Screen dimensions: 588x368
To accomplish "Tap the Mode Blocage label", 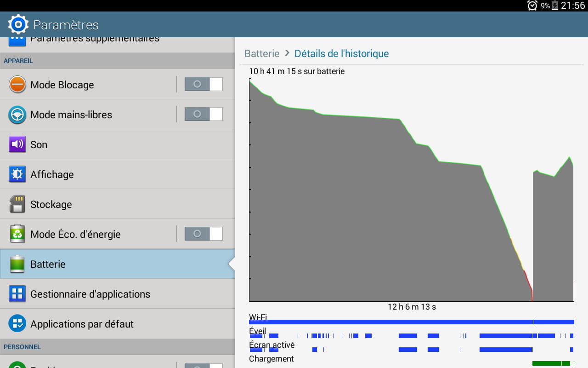I will pyautogui.click(x=62, y=85).
